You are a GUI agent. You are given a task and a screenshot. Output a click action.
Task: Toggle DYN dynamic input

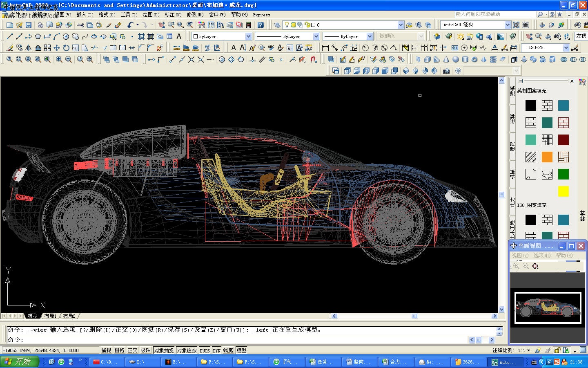217,350
